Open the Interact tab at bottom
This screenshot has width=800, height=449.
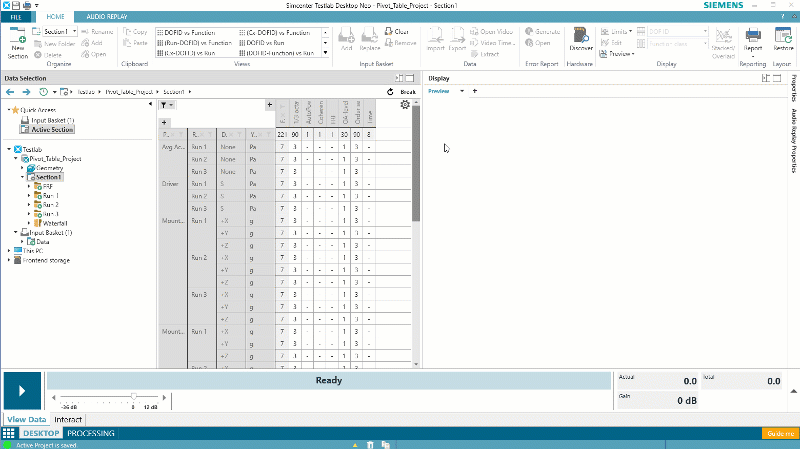click(68, 420)
